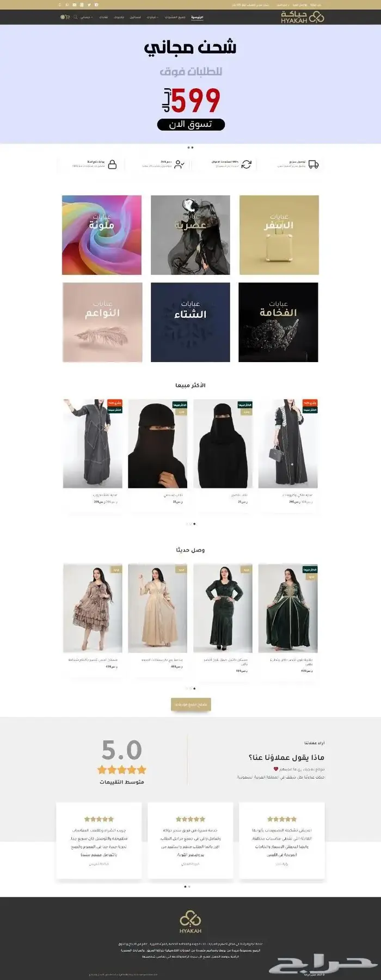Click the refund circular arrows icon
Screen dimensions: 381x980
(x=246, y=164)
